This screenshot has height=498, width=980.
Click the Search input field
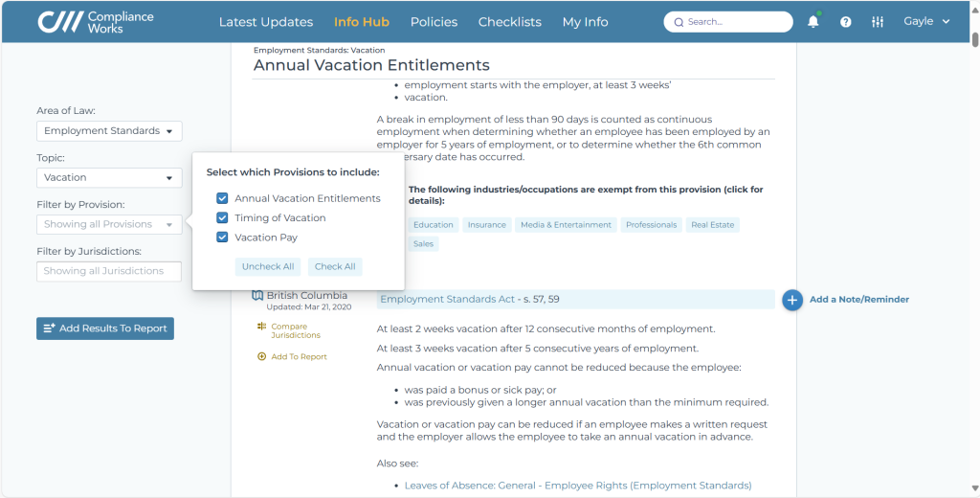(x=728, y=22)
